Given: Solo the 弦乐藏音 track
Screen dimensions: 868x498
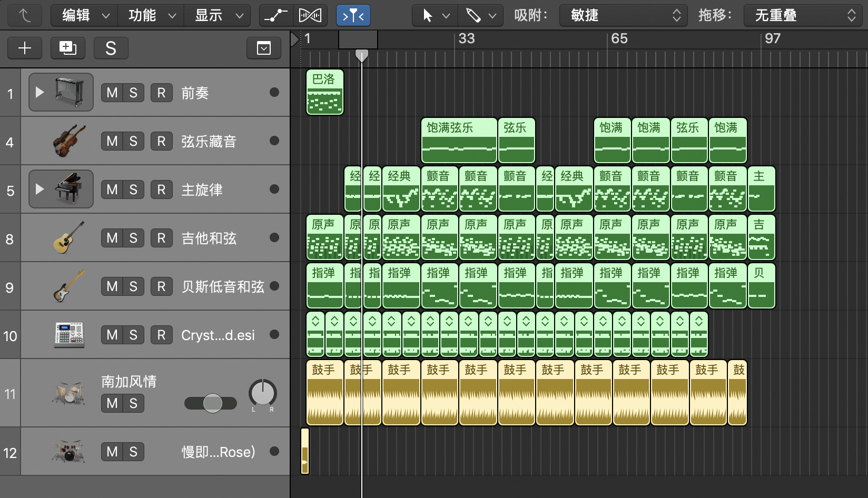Looking at the screenshot, I should [133, 141].
